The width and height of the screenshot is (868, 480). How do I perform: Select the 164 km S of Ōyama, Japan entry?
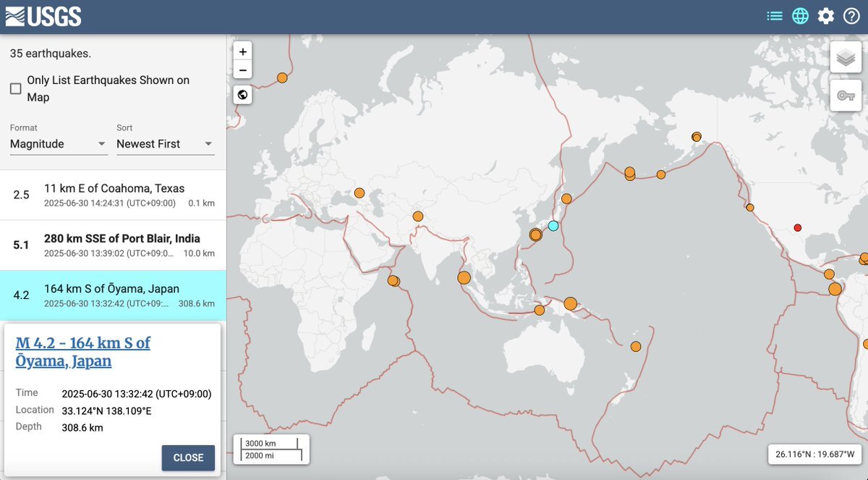[113, 295]
